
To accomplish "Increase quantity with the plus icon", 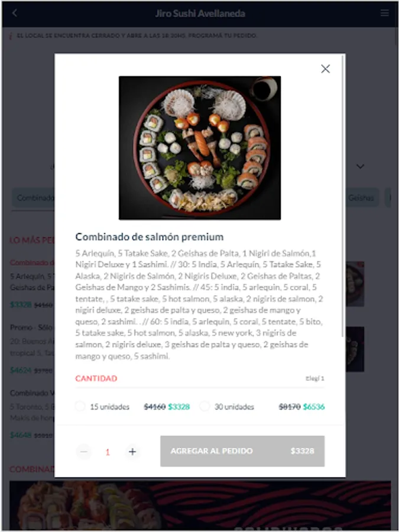I will (x=132, y=452).
